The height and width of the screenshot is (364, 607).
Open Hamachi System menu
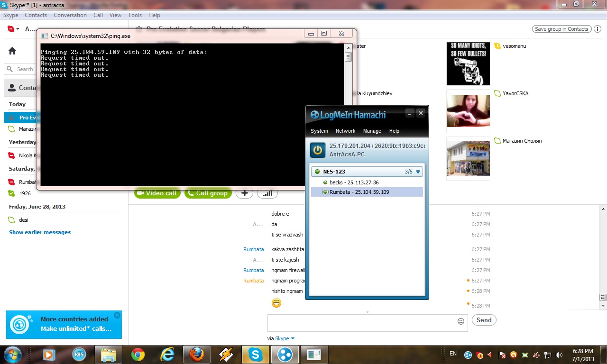tap(319, 131)
